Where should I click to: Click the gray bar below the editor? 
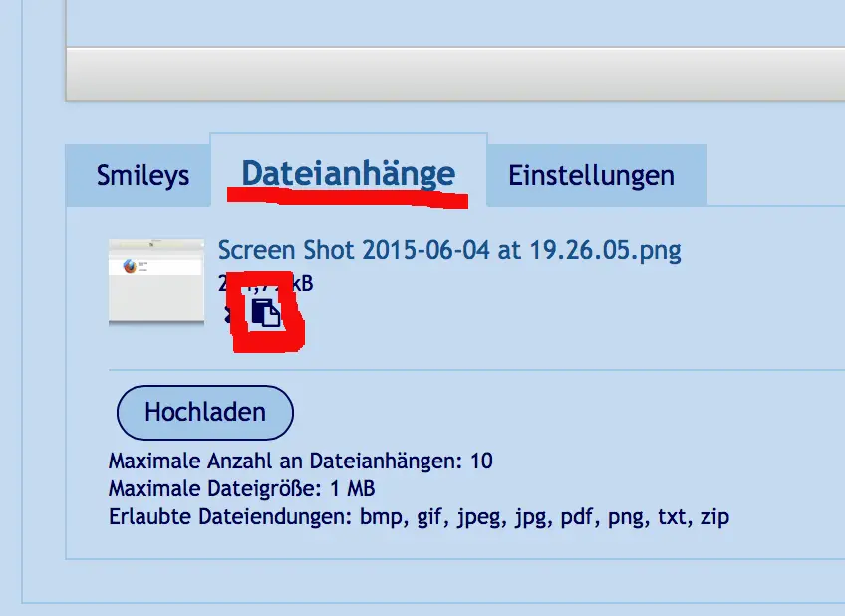coord(448,75)
